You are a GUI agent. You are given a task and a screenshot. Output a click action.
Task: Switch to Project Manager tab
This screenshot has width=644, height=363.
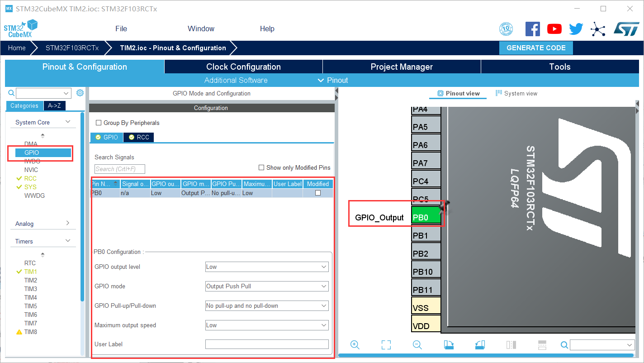tap(402, 67)
